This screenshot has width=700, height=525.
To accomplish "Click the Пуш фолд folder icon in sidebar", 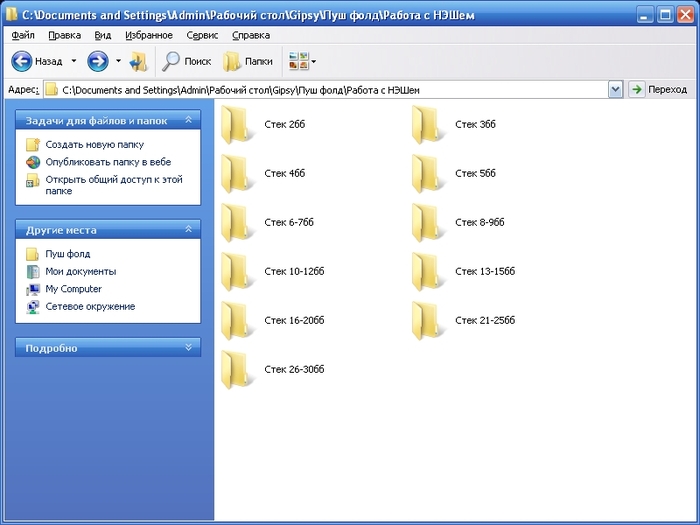I will [x=33, y=254].
